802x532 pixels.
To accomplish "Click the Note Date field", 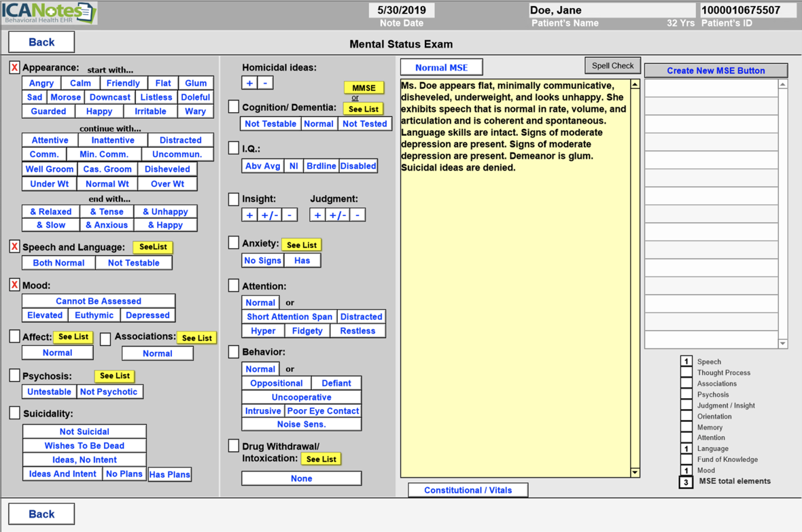I will [401, 10].
